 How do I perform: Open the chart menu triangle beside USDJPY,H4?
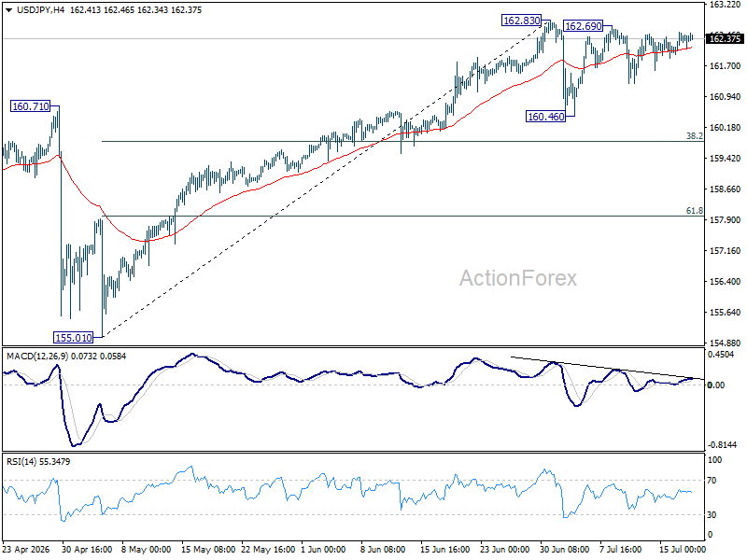(8, 10)
